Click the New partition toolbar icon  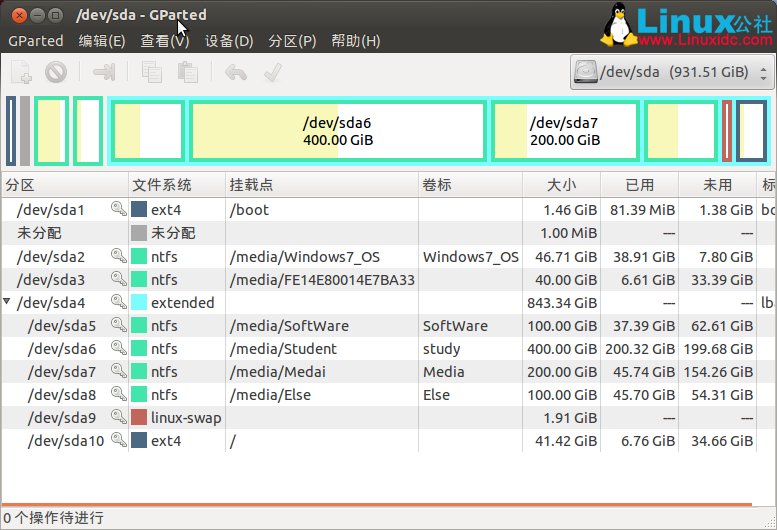tap(21, 72)
